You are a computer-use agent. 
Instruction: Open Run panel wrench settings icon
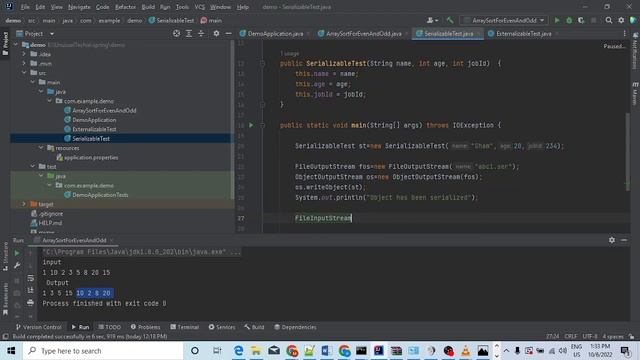[17, 266]
